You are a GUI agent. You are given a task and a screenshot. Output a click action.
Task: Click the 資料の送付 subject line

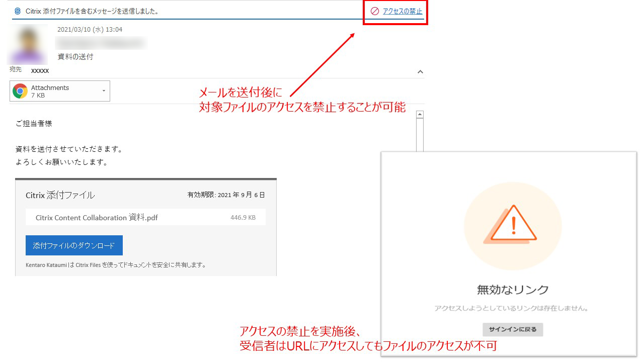(x=75, y=57)
